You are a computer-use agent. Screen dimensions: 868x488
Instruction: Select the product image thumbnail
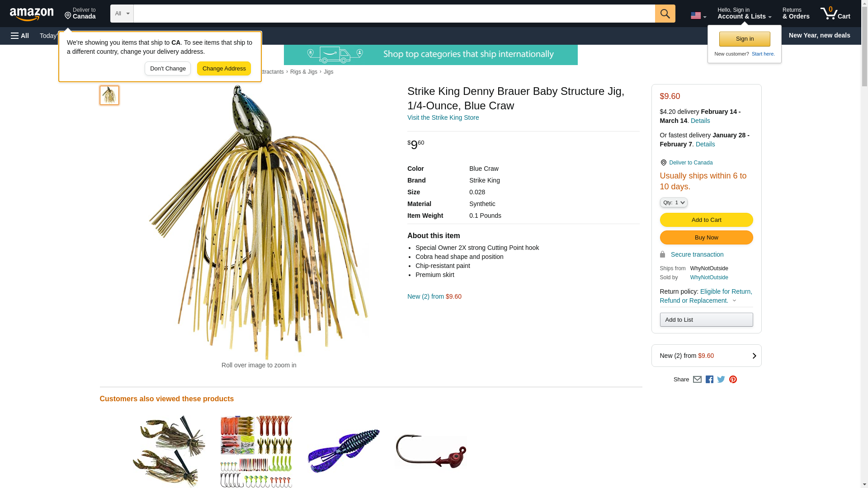pyautogui.click(x=109, y=95)
